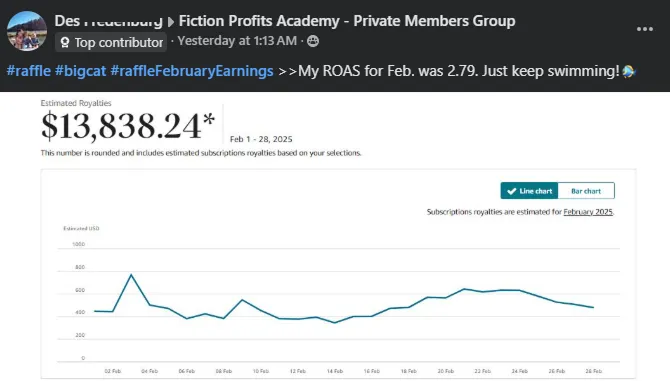This screenshot has height=381, width=670.
Task: Click the February 2025 link
Action: pos(588,212)
